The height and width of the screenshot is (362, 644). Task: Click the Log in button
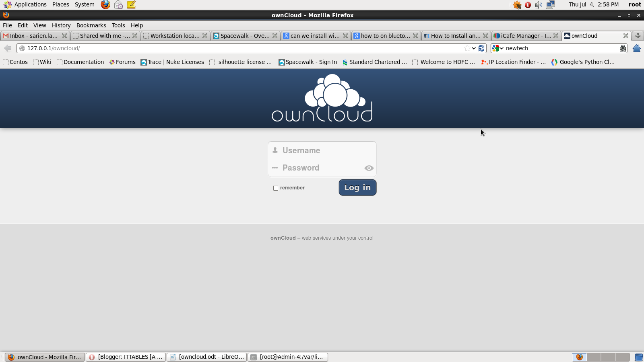357,187
